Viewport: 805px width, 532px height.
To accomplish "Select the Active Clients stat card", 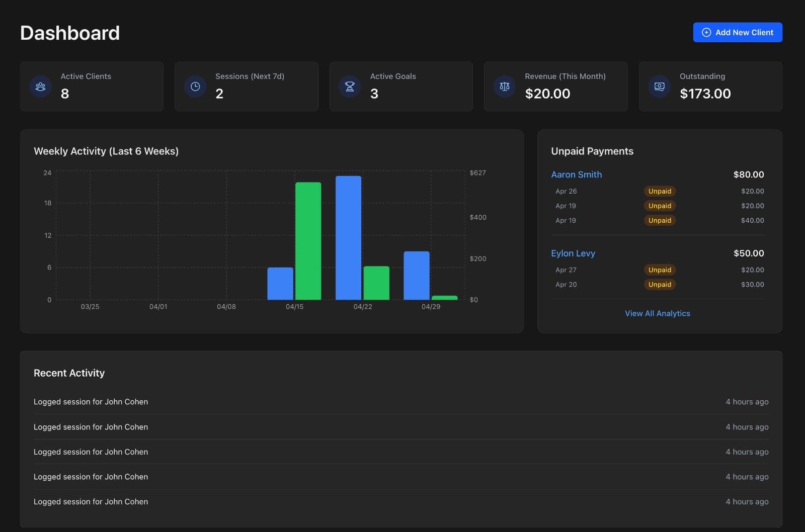I will (92, 86).
